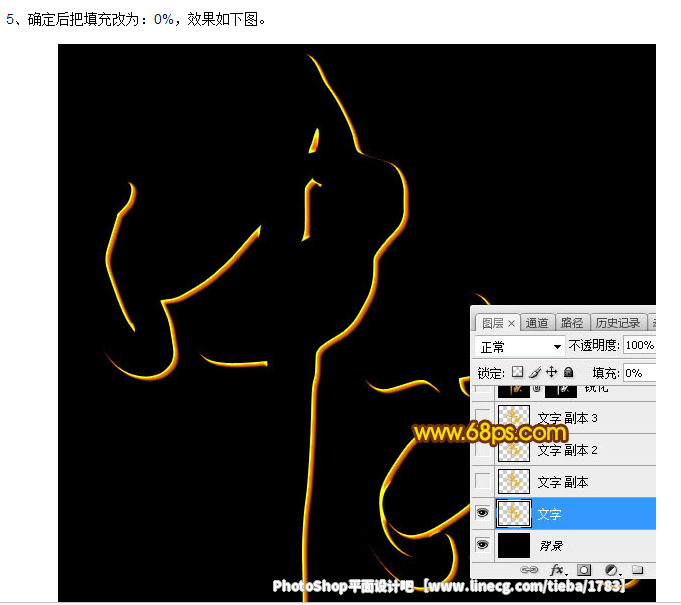Click the 不透明度 100% field
681x605 pixels.
[x=639, y=346]
